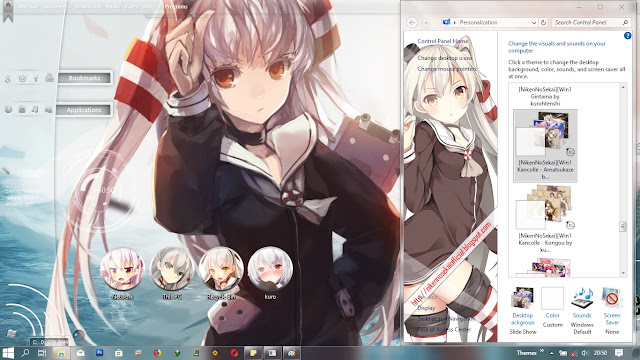Click Bookmarks button on desktop
Viewport: 640px width, 360px height.
(84, 78)
